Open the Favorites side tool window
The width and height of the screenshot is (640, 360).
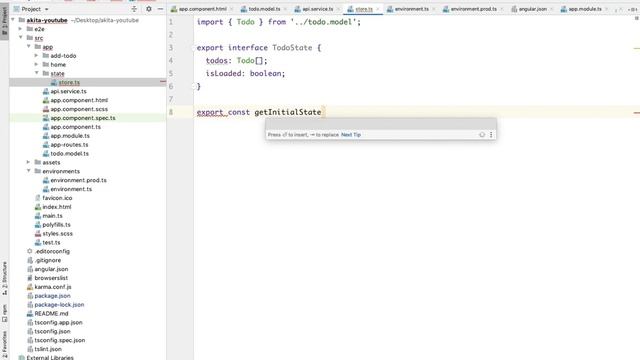[x=4, y=344]
